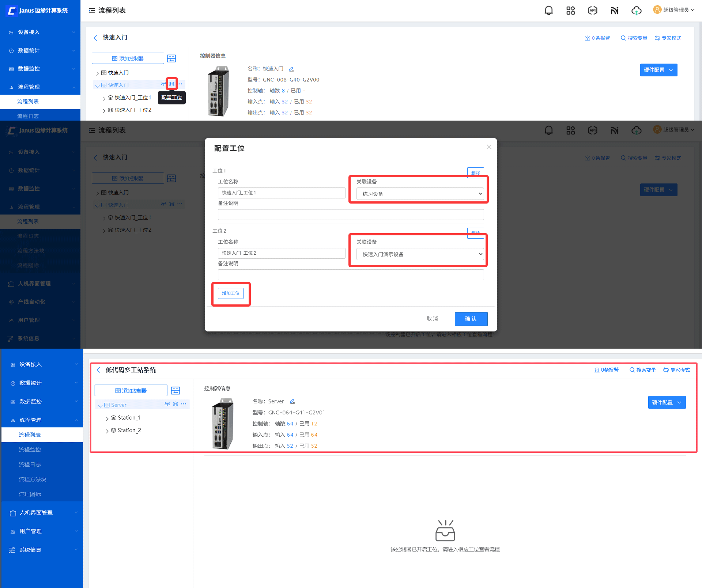Click the 确认 button in dialog
The width and height of the screenshot is (702, 588).
pos(471,319)
